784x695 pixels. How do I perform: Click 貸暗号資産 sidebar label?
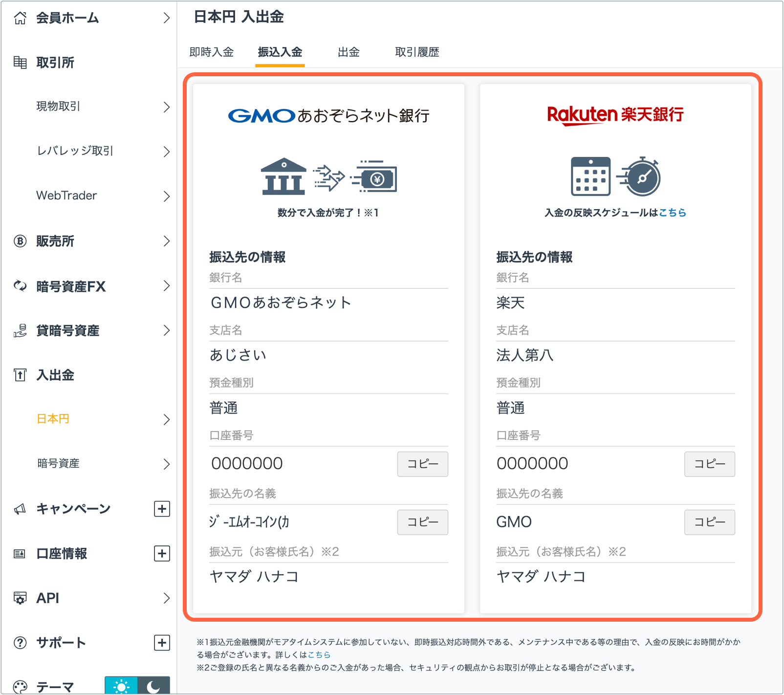pos(67,330)
